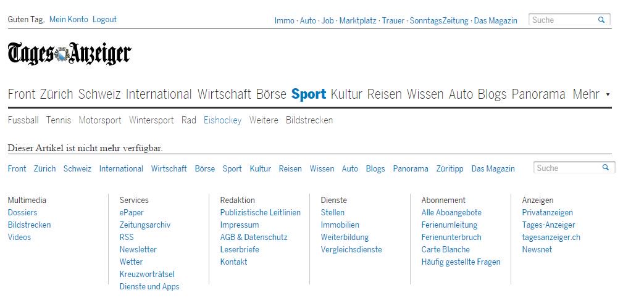
Task: Click Das Magazin in the footer navigation
Action: tap(493, 168)
